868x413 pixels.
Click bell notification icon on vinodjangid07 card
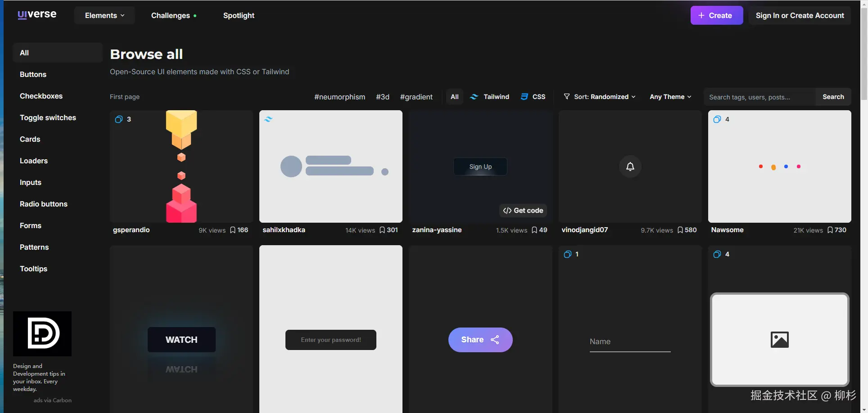coord(630,166)
